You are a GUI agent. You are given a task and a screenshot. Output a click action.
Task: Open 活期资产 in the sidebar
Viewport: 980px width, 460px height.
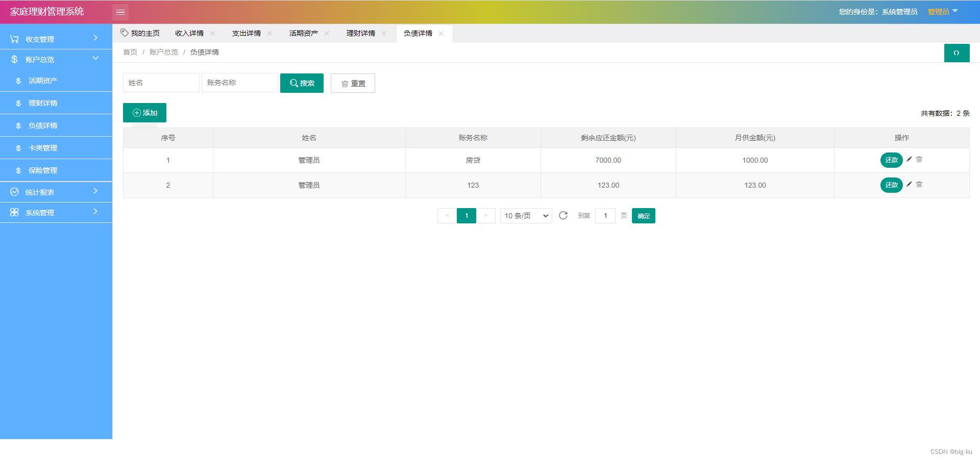pos(56,81)
